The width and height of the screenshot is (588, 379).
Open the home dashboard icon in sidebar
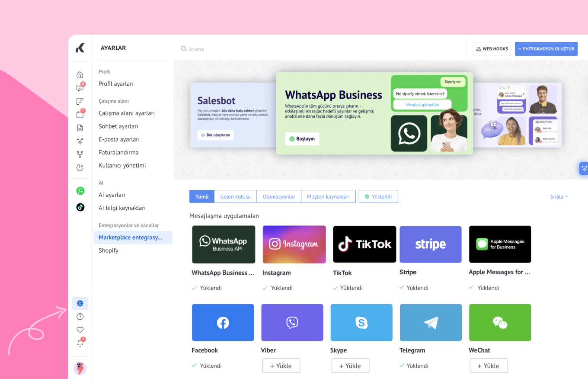click(80, 75)
